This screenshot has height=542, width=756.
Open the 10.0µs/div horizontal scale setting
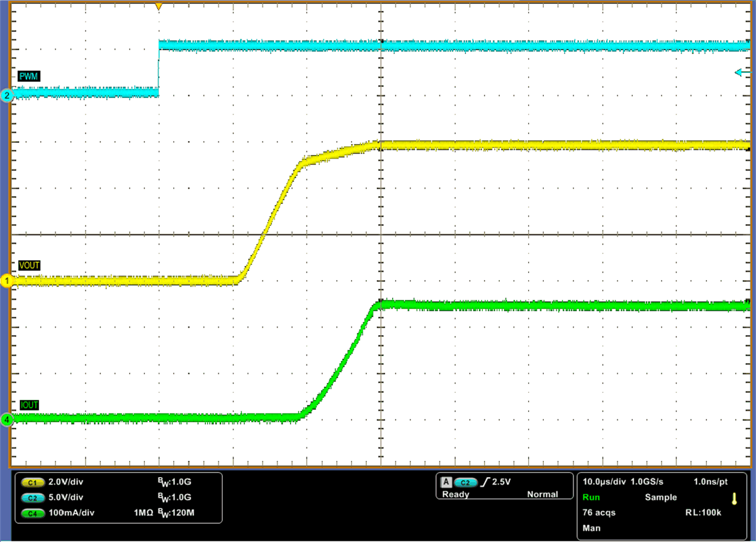603,482
